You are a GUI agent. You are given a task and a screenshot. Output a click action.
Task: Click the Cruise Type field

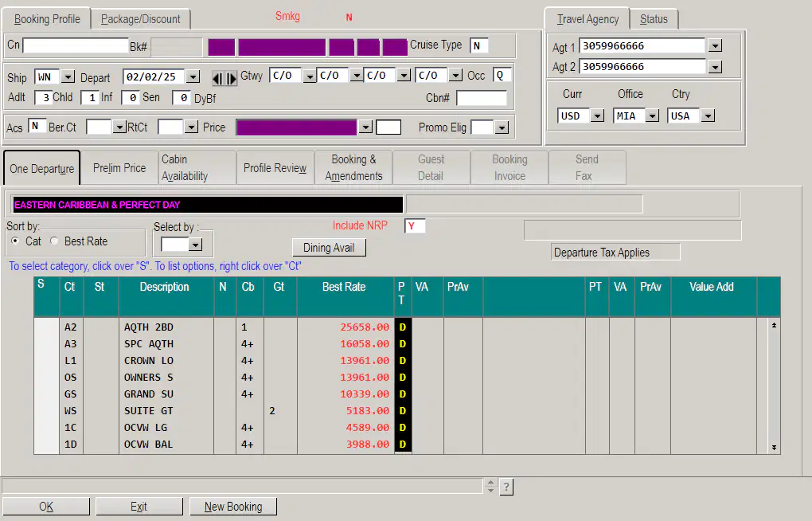(478, 45)
